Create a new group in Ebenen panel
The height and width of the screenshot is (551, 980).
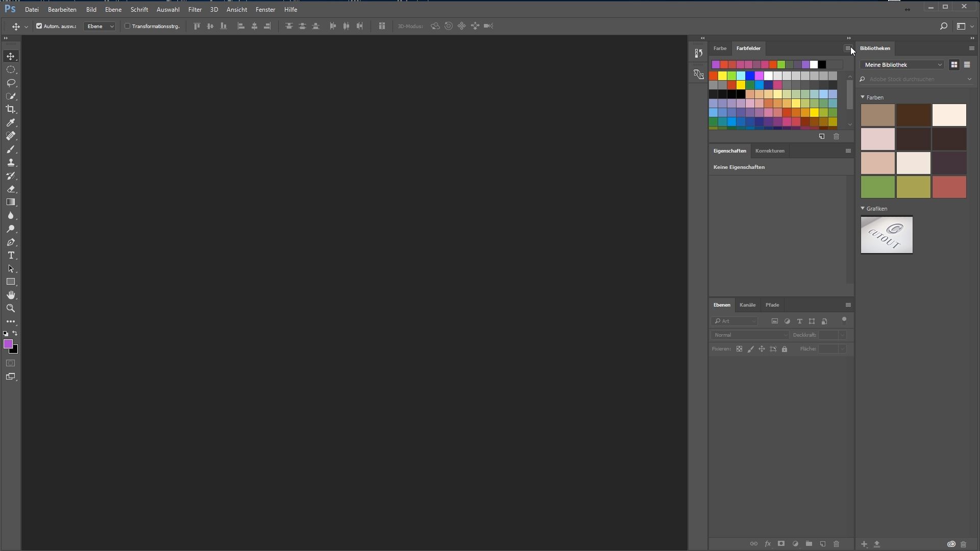pyautogui.click(x=809, y=544)
